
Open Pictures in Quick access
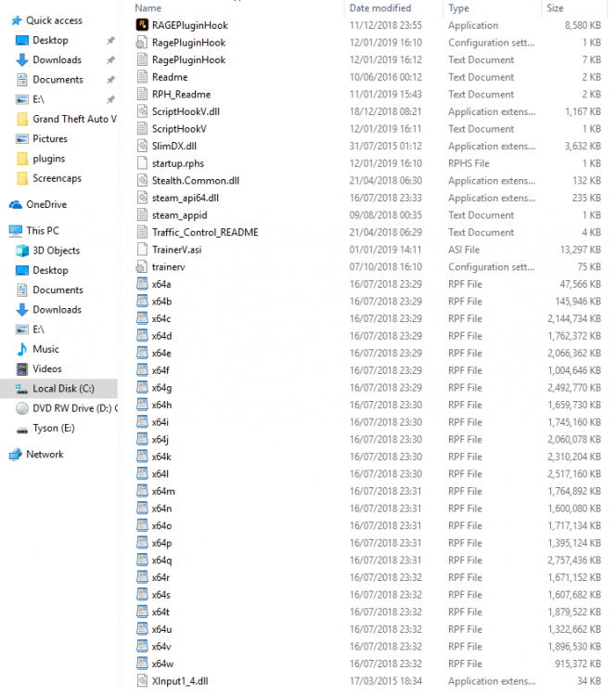(x=50, y=139)
